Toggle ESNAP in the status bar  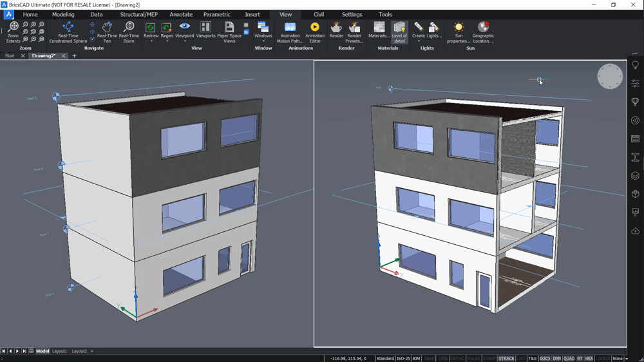489,359
